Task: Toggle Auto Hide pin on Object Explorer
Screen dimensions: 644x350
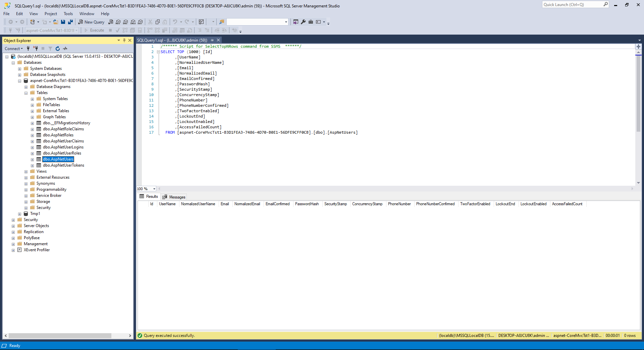Action: pos(124,40)
